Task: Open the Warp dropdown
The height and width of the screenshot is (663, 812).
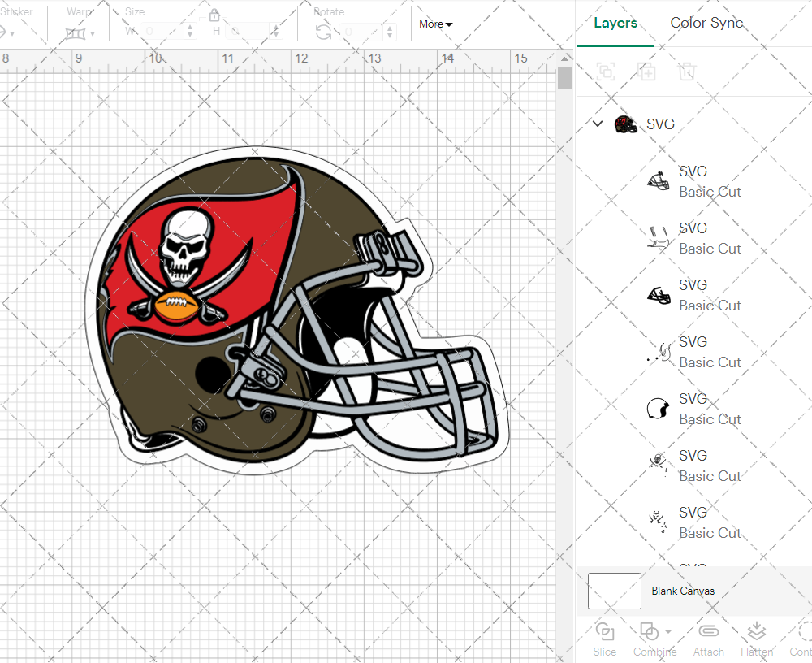Action: pyautogui.click(x=80, y=33)
